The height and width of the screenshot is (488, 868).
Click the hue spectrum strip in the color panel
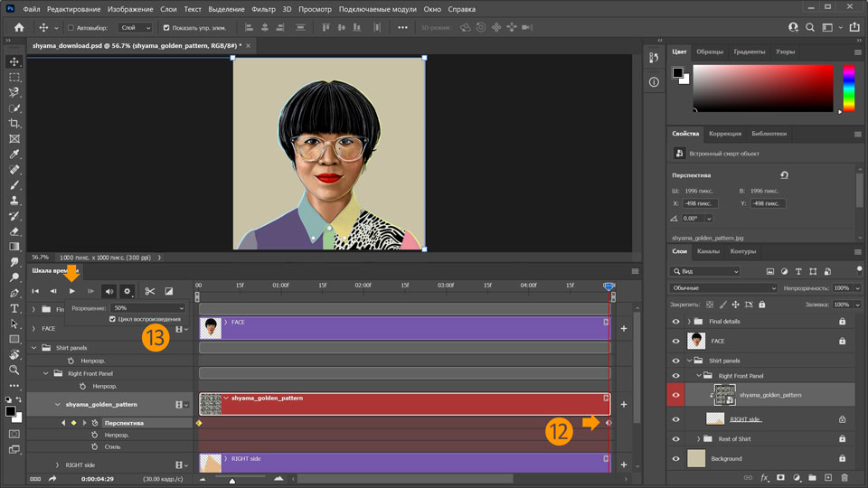[x=848, y=89]
